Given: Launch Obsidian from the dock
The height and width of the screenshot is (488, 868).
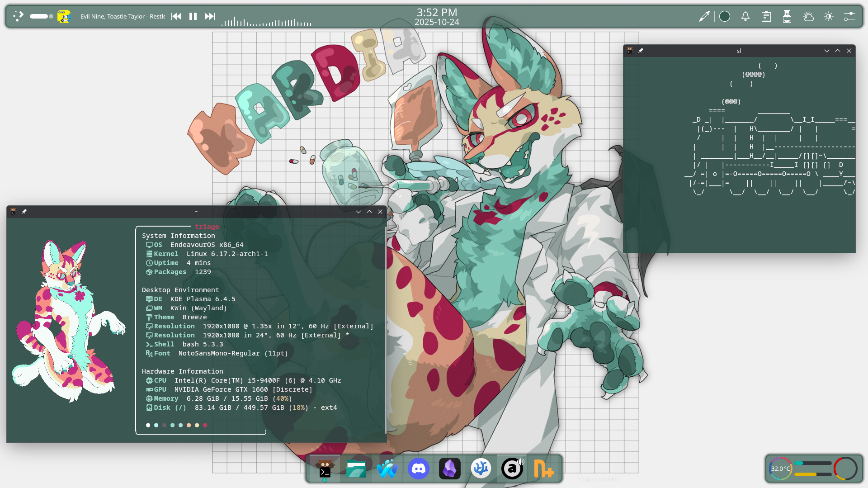Looking at the screenshot, I should click(x=449, y=469).
